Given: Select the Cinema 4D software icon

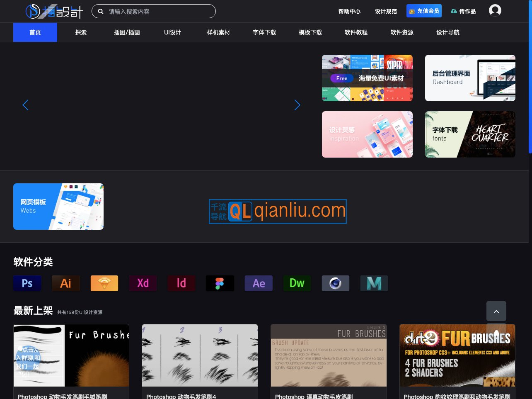Looking at the screenshot, I should [x=335, y=283].
